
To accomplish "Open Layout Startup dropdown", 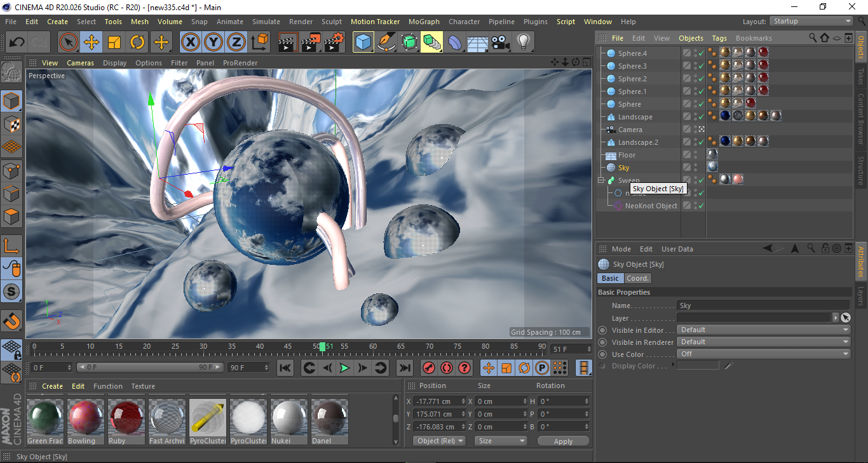I will click(x=811, y=21).
